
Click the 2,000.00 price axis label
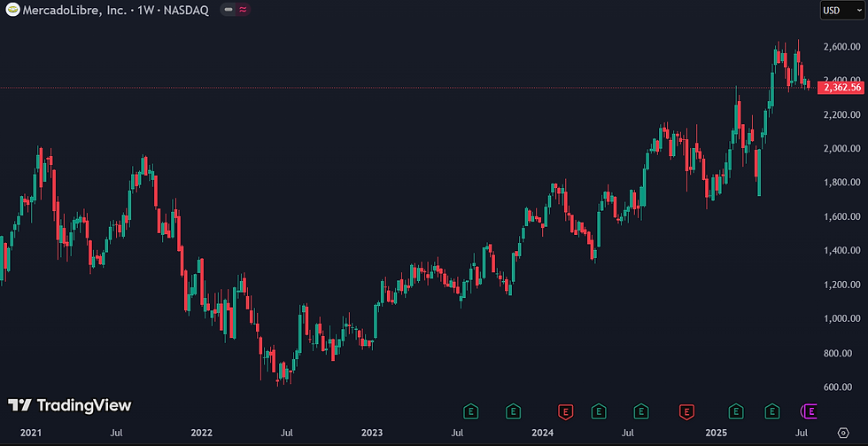[842, 148]
